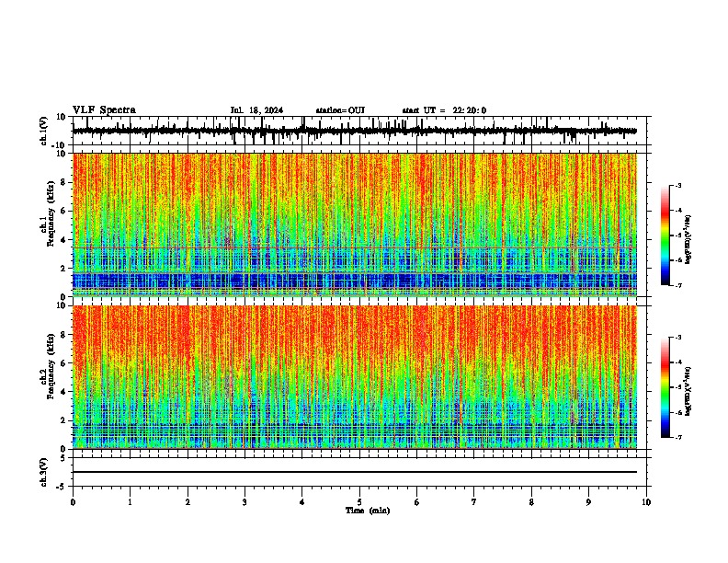
Task: Click the time axis tick label '3'
Action: coord(245,502)
